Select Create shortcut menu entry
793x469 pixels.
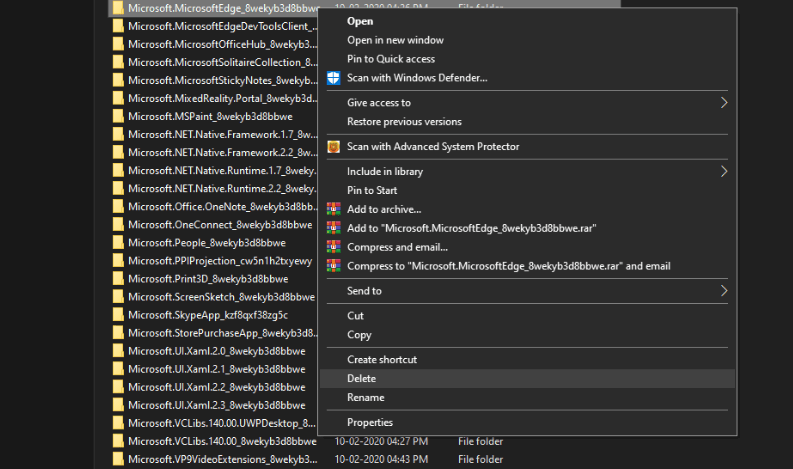[382, 359]
